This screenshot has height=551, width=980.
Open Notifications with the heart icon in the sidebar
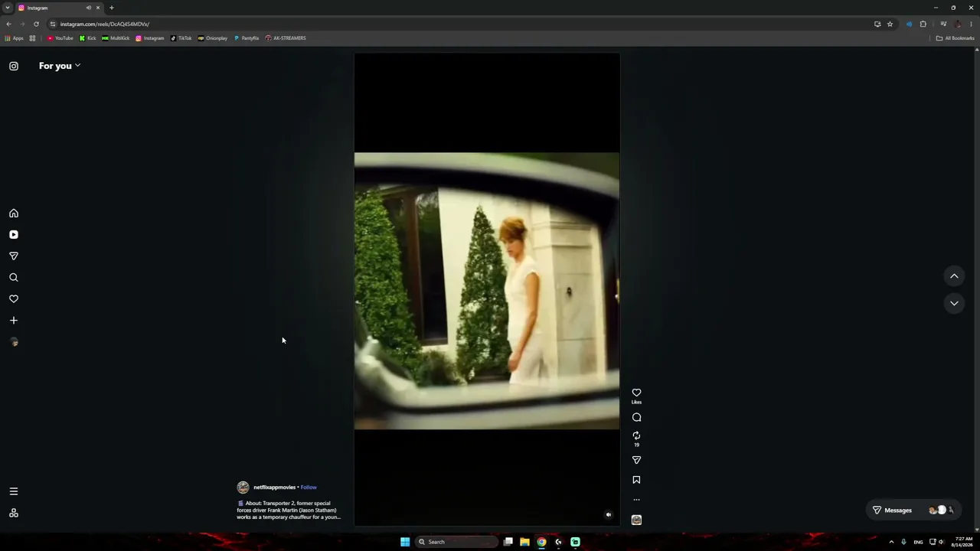coord(14,299)
